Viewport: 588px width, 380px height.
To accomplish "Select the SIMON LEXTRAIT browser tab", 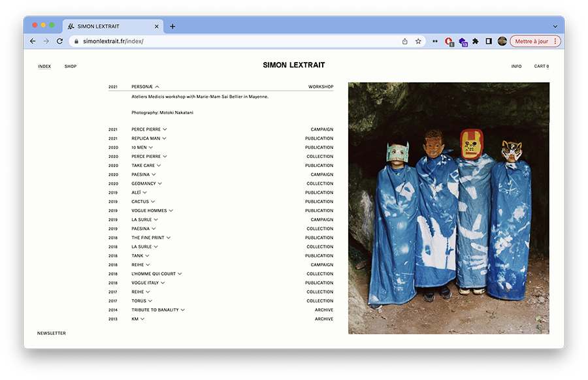I will pyautogui.click(x=113, y=26).
